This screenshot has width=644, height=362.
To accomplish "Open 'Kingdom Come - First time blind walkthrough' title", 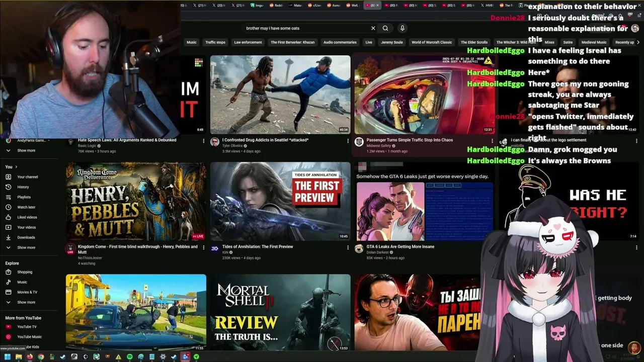I will click(x=138, y=249).
